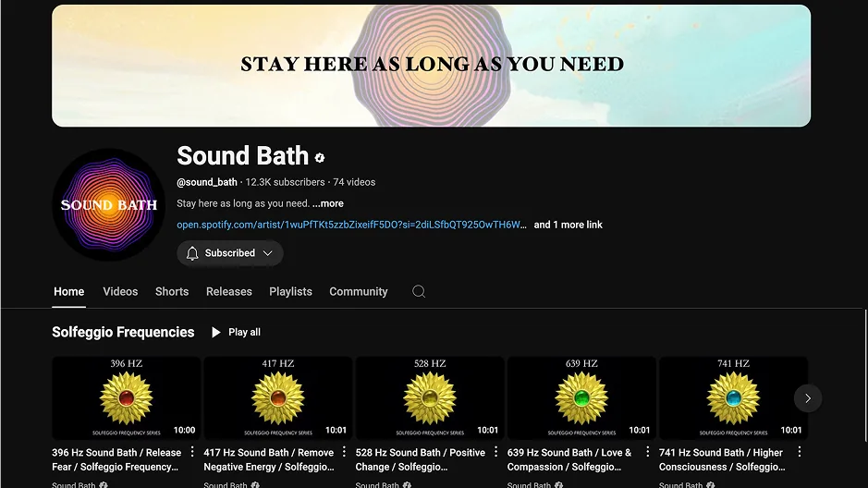Click the notification bell icon on Subscribed
Viewport: 868px width, 488px height.
pyautogui.click(x=192, y=253)
